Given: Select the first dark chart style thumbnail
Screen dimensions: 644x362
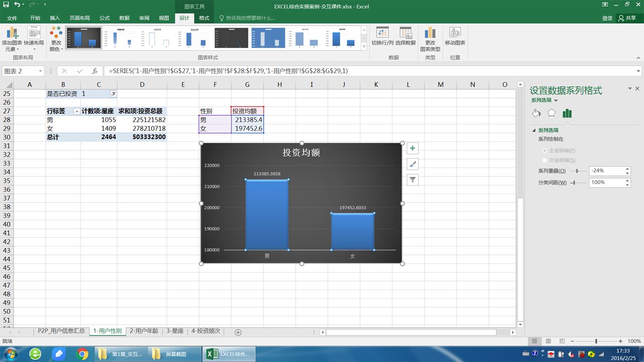Looking at the screenshot, I should [84, 38].
